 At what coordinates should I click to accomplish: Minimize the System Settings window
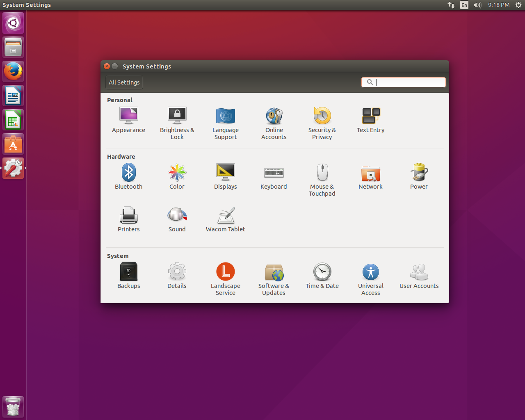115,66
